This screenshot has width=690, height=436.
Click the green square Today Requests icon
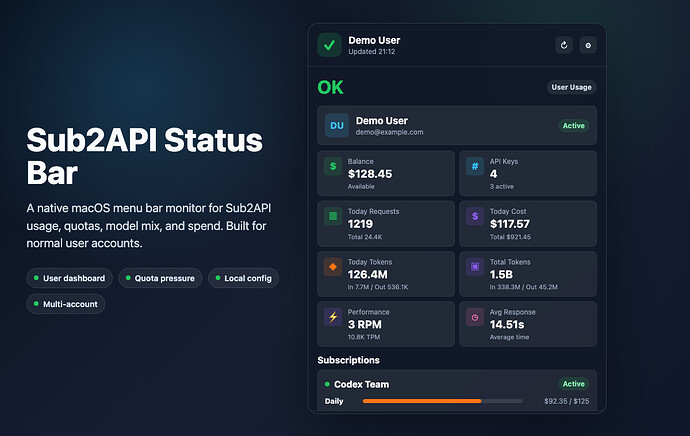333,216
